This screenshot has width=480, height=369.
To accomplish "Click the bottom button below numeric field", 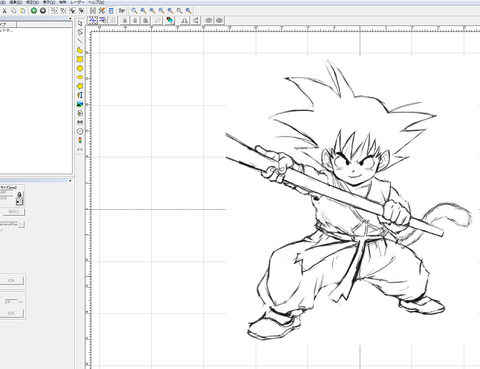I will pos(12,313).
